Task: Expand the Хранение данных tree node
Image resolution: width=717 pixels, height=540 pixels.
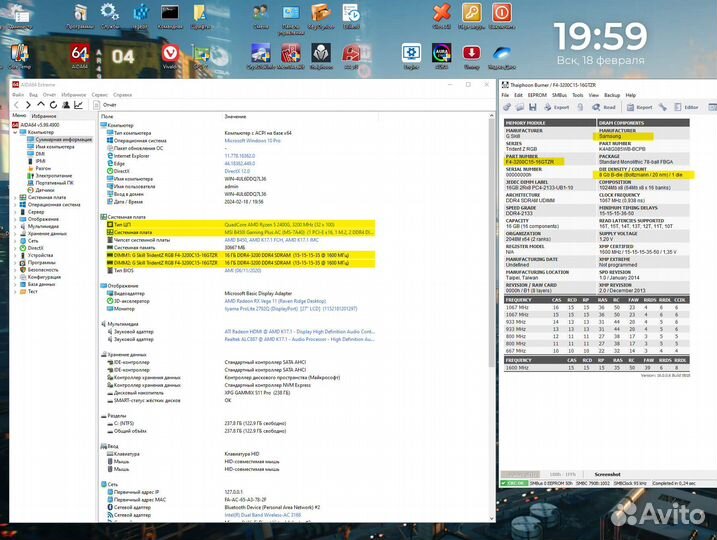Action: point(15,234)
